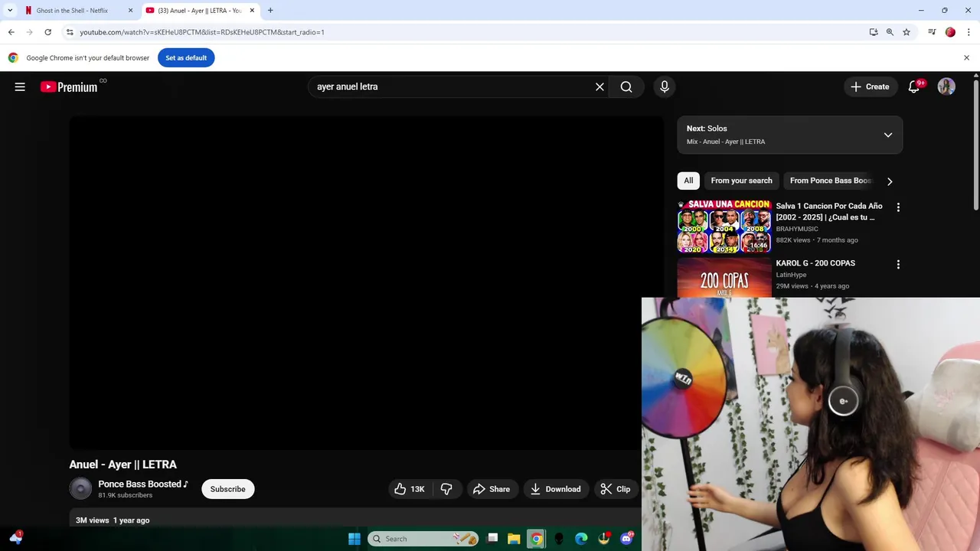Image resolution: width=980 pixels, height=551 pixels.
Task: Click the Clip button
Action: pyautogui.click(x=616, y=489)
